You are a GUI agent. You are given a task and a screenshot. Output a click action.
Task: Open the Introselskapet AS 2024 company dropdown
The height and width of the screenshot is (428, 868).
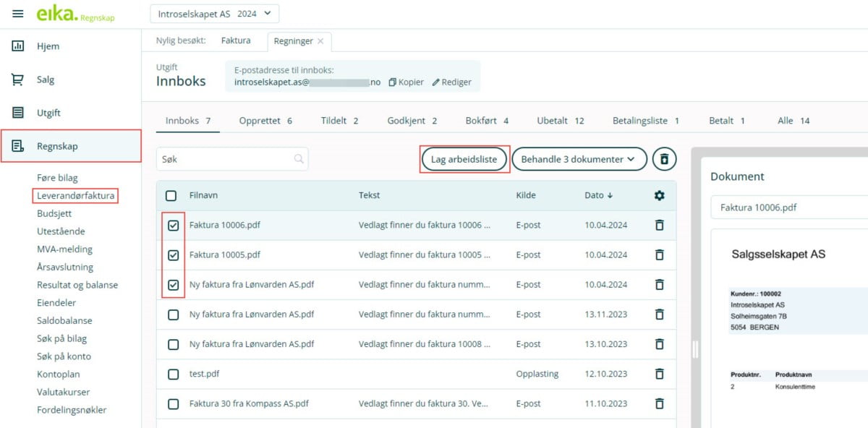214,13
